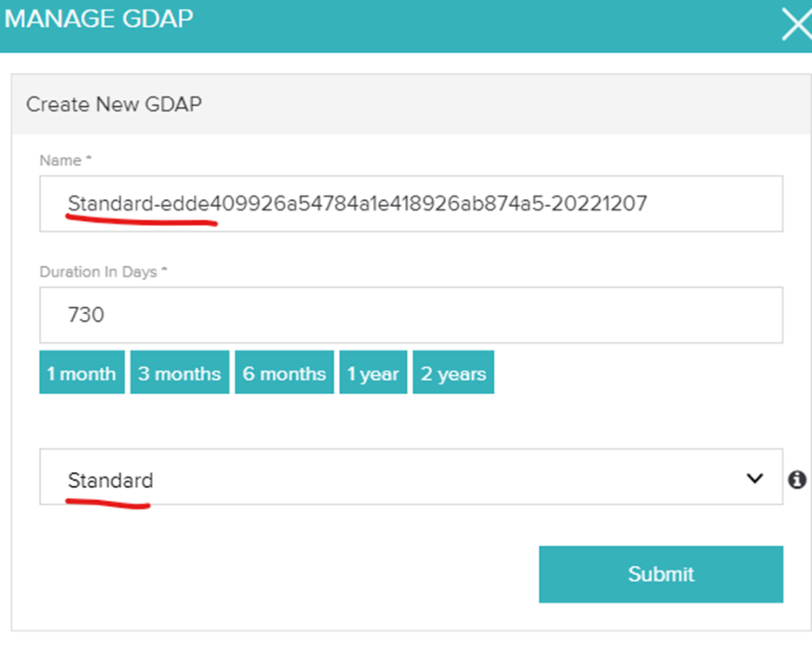Click the Name field label
Image resolution: width=812 pixels, height=660 pixels.
pos(62,160)
